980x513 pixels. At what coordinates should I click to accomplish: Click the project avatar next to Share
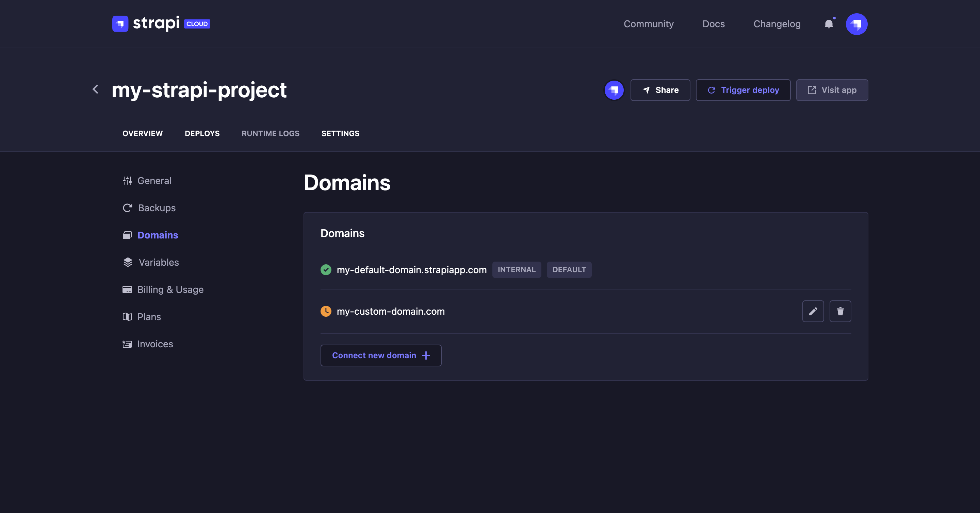[614, 90]
